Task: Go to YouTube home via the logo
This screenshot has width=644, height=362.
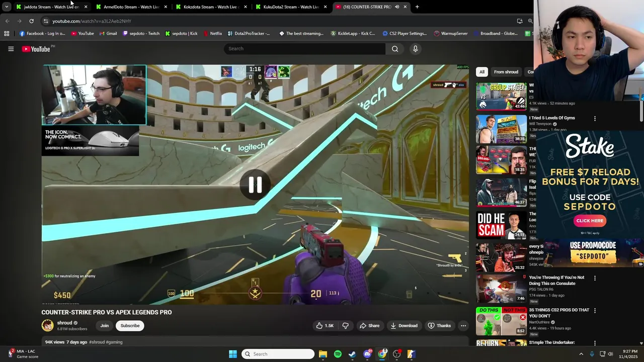Action: tap(36, 49)
